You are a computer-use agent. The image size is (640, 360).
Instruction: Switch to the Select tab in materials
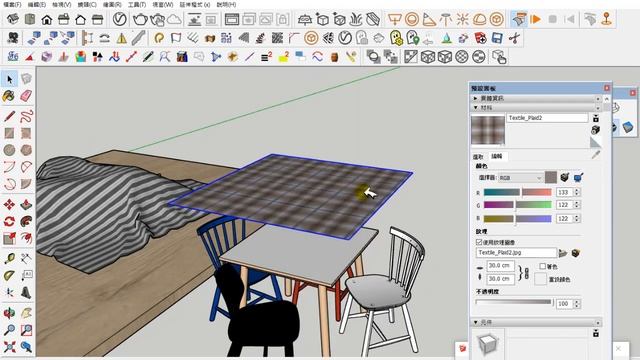pyautogui.click(x=478, y=156)
